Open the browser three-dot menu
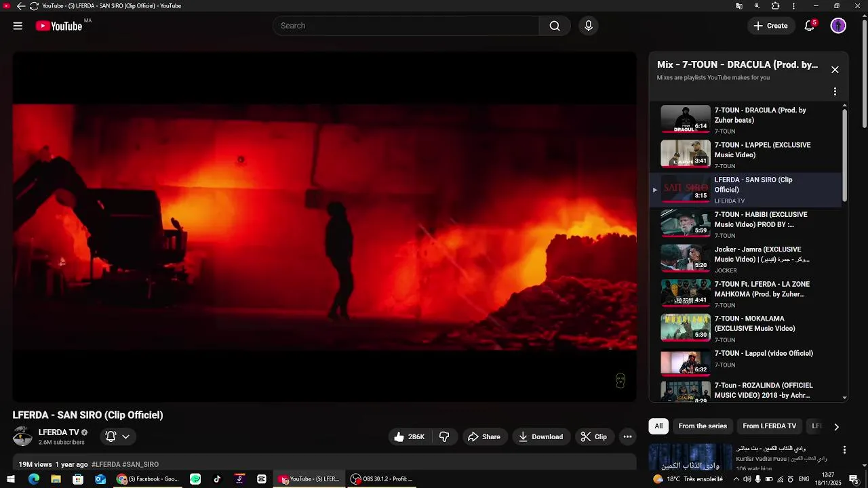The width and height of the screenshot is (868, 488). [794, 6]
